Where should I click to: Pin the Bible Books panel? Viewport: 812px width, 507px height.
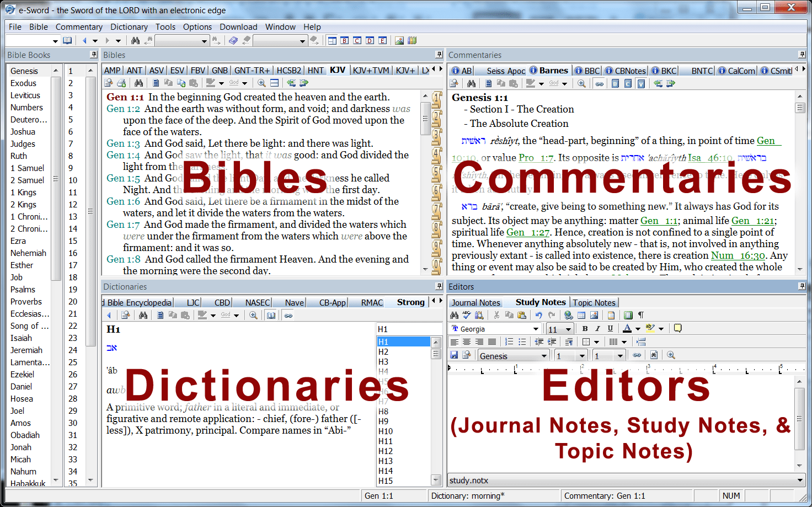93,55
